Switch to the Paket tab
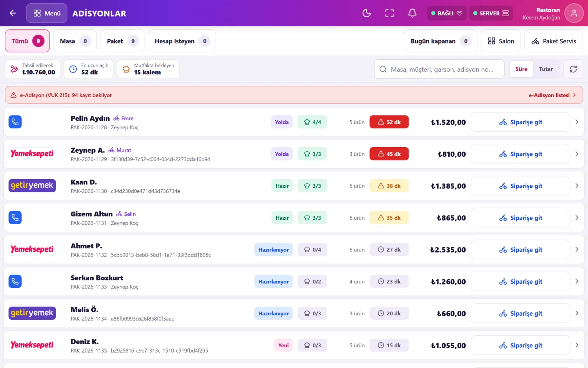Screen dimensions: 588x368 [122, 41]
